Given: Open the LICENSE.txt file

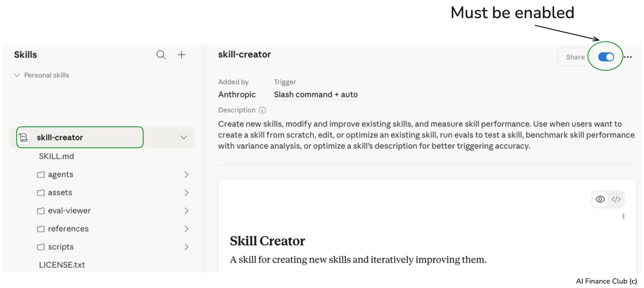Looking at the screenshot, I should (x=62, y=265).
